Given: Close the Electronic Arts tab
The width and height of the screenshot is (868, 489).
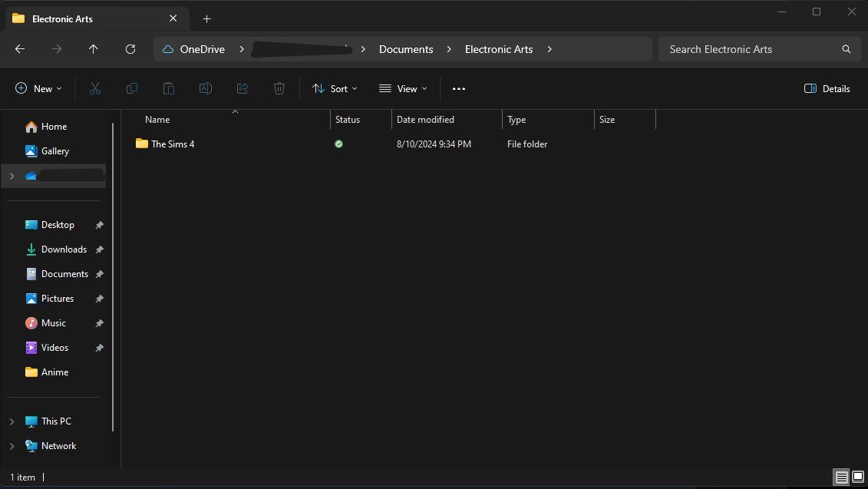Looking at the screenshot, I should coord(173,18).
